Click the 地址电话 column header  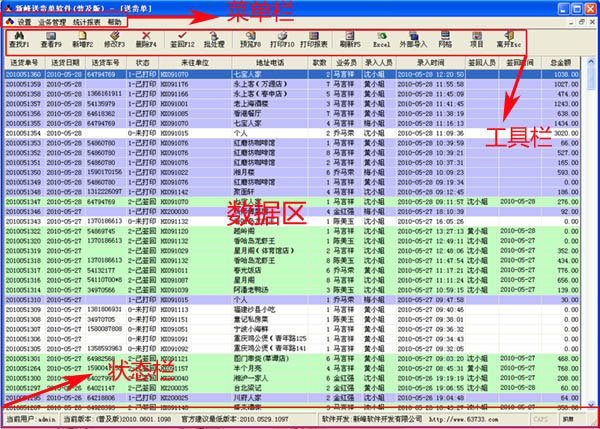pyautogui.click(x=270, y=62)
